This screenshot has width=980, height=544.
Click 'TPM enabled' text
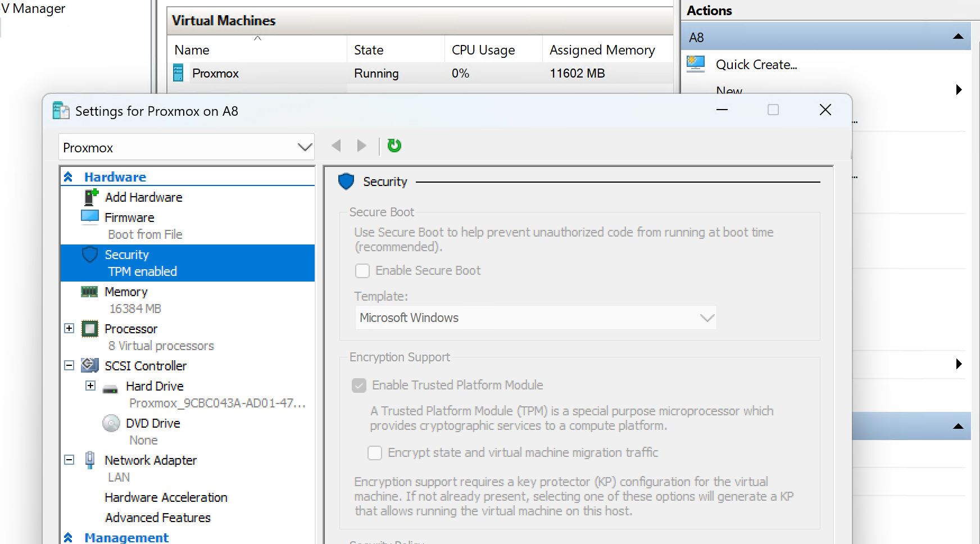click(142, 271)
